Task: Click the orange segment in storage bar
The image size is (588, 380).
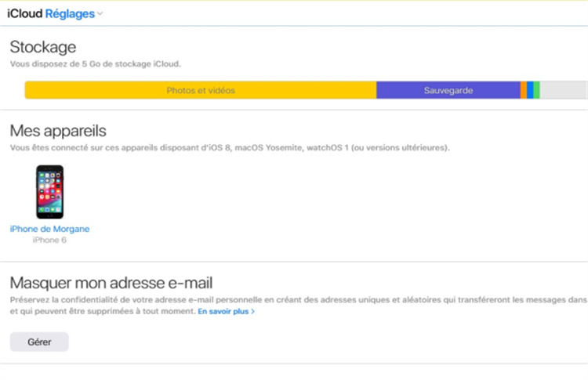Action: click(523, 90)
